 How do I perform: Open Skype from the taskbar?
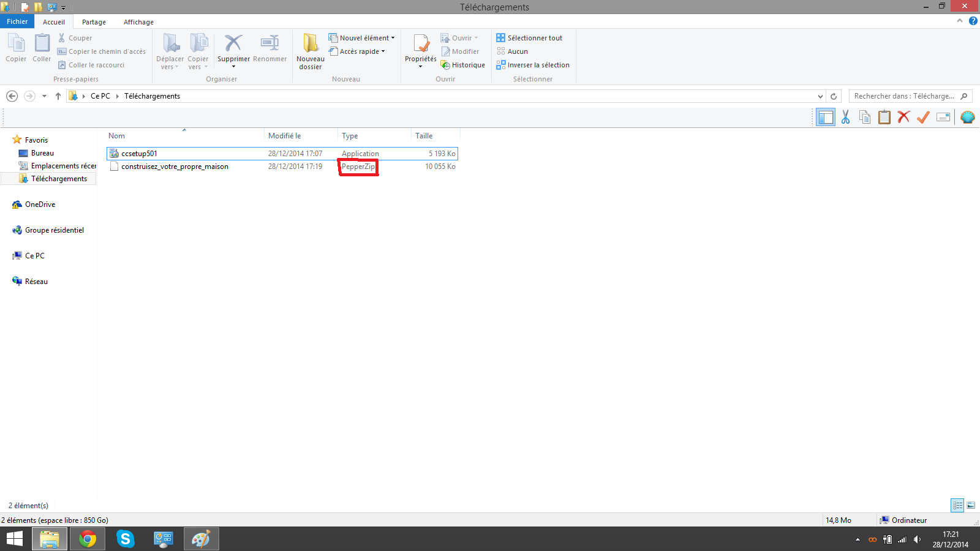tap(126, 539)
